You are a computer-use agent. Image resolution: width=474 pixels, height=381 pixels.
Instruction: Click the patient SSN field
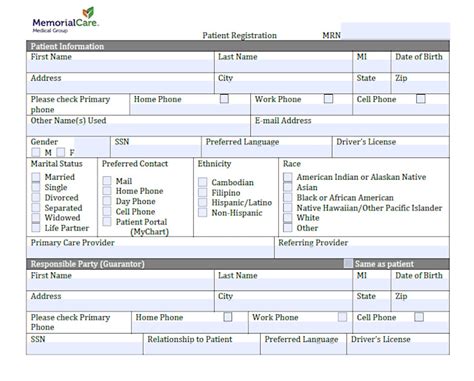tap(156, 151)
